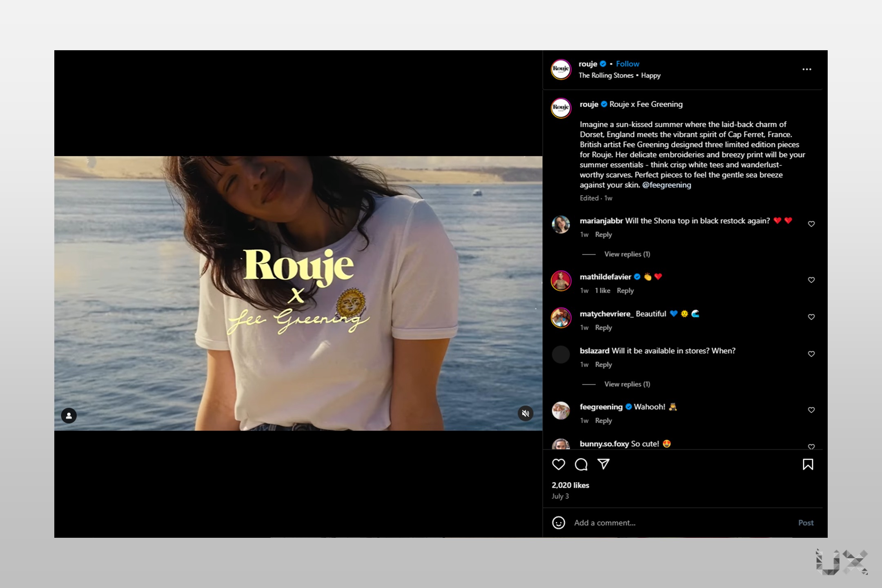Open the July 3 post date
The image size is (882, 588).
pyautogui.click(x=560, y=496)
